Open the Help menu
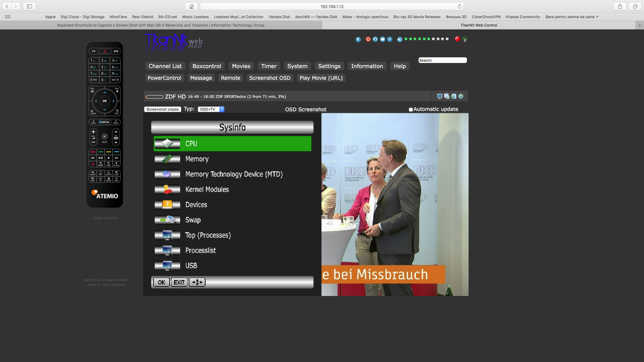Screen dimensions: 644x362 coord(400,66)
